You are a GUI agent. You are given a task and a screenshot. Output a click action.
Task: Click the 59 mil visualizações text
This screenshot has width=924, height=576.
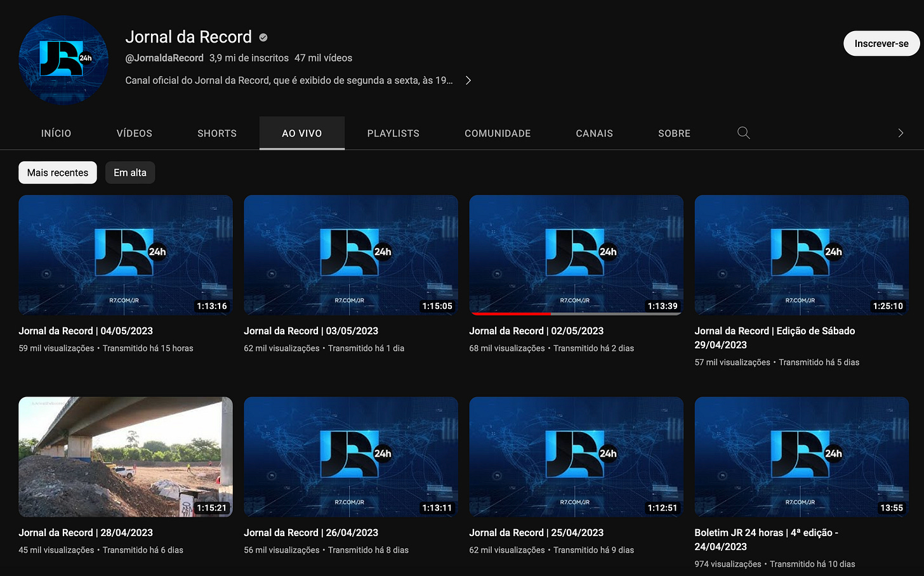click(x=56, y=348)
